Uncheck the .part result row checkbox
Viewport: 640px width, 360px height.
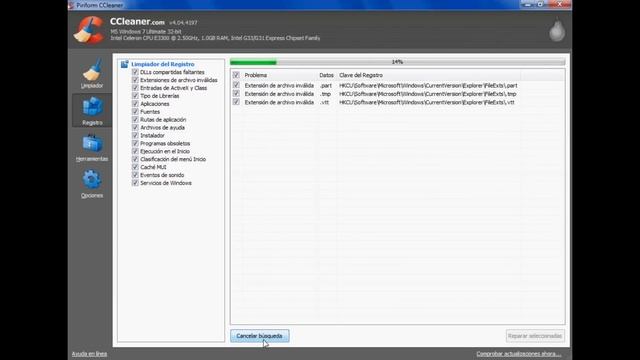[x=236, y=85]
